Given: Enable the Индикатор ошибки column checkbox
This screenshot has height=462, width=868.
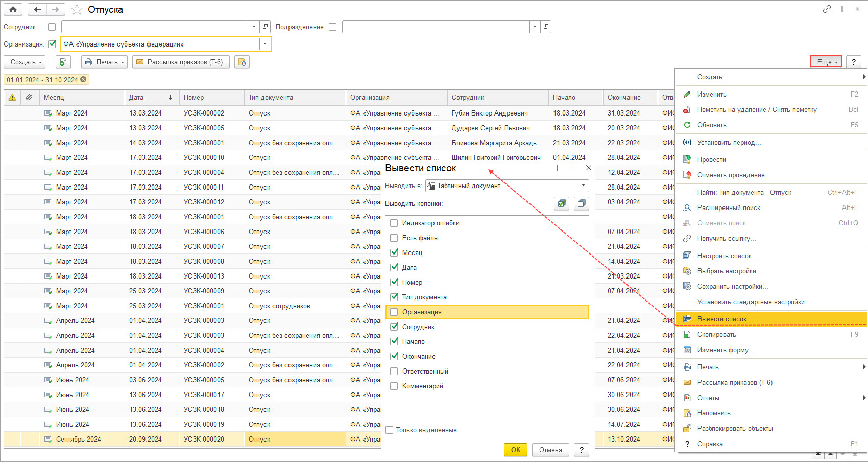Looking at the screenshot, I should point(394,223).
